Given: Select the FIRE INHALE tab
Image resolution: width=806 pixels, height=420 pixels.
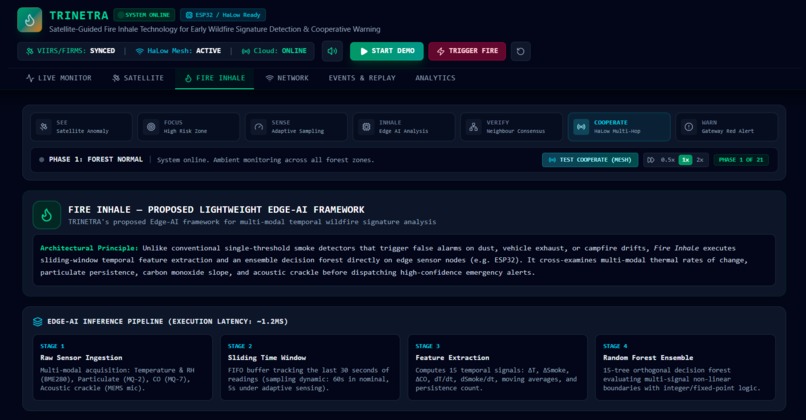Looking at the screenshot, I should (x=214, y=78).
